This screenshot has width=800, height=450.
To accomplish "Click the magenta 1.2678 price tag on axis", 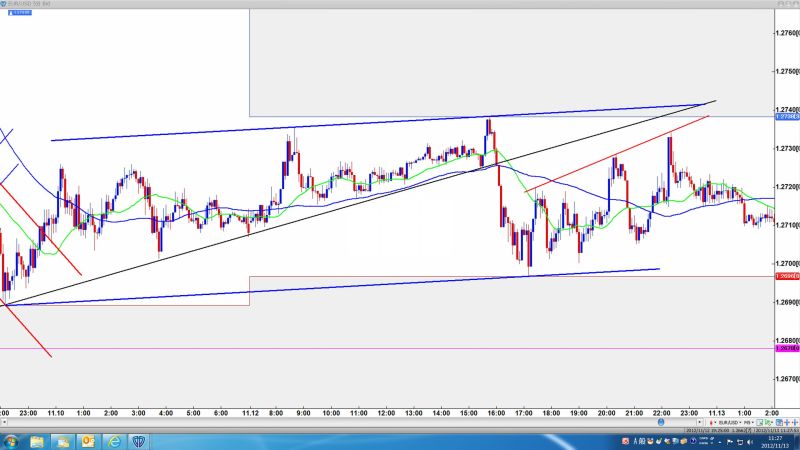I will [787, 348].
